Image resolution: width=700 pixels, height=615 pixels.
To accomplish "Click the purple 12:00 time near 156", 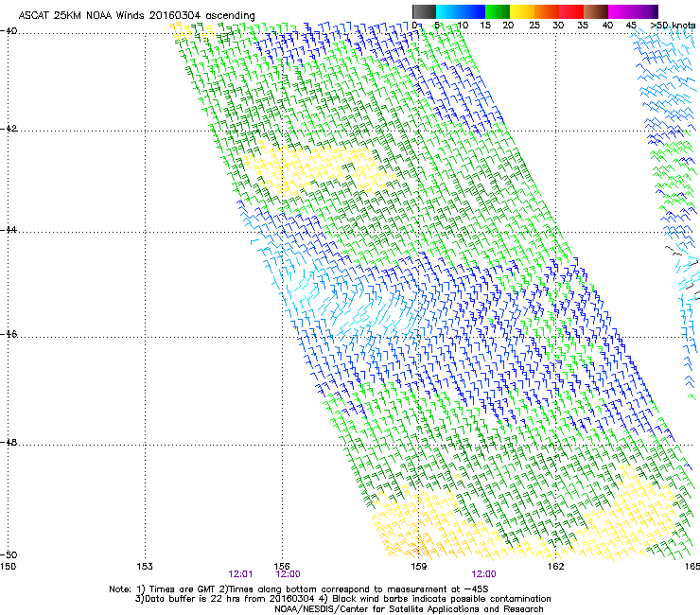I will coord(288,574).
